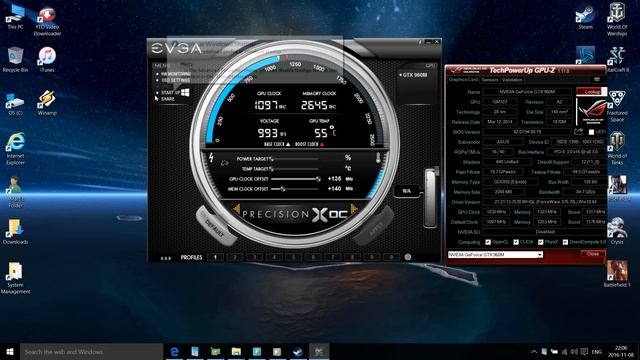Toggle DirectCompute 5.0 checkbox in GPU-Z
Image resolution: width=640 pixels, height=360 pixels.
click(565, 242)
